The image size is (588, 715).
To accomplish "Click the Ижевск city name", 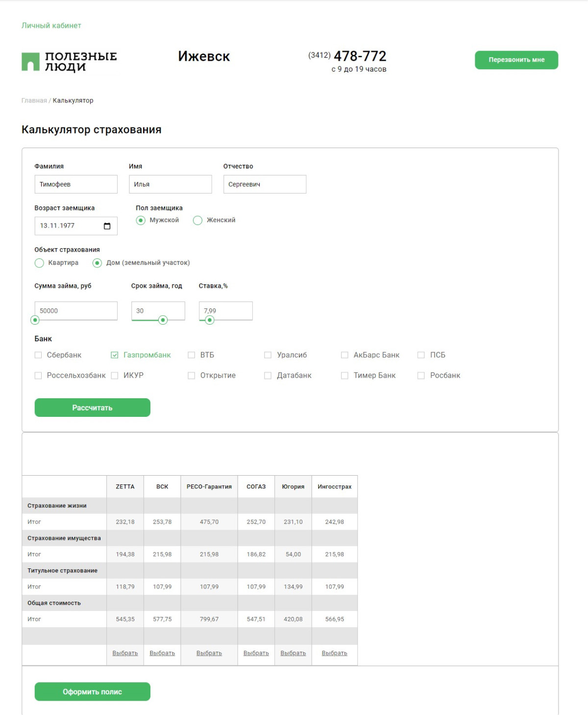I will pos(204,56).
